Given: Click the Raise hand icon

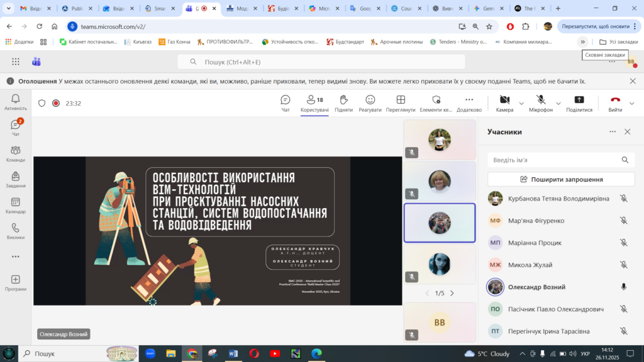Looking at the screenshot, I should pyautogui.click(x=343, y=103).
